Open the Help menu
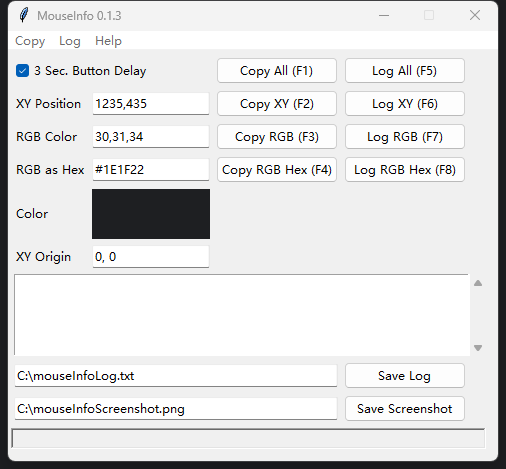Image resolution: width=506 pixels, height=469 pixels. 108,41
